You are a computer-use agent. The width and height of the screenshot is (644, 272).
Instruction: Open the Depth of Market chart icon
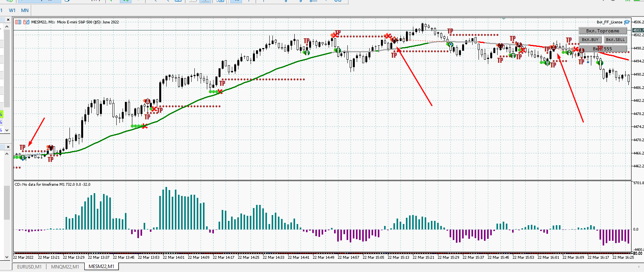tap(27, 22)
